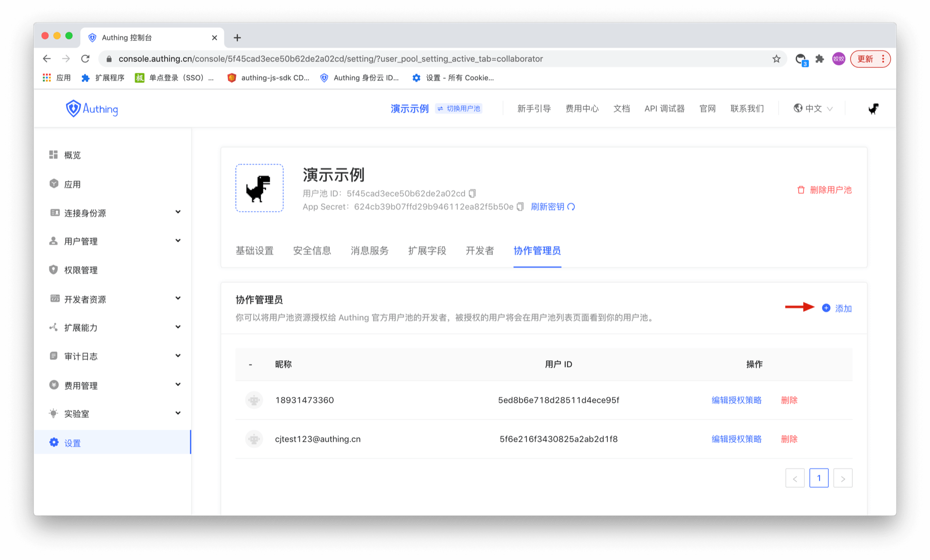Switch to the 扩展字段 tab
The image size is (930, 560).
[427, 250]
